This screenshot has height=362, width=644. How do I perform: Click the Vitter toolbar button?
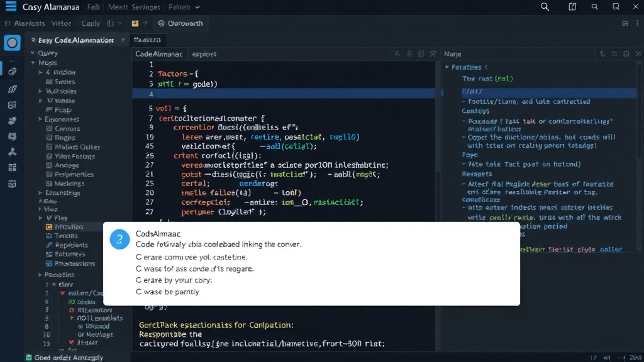(61, 23)
